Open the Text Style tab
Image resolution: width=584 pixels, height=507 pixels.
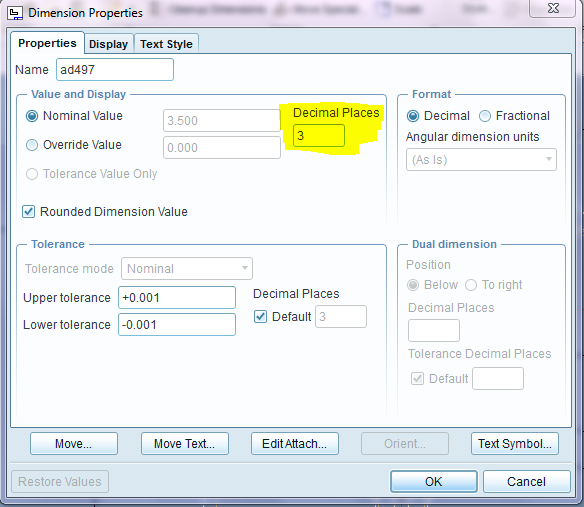tap(166, 44)
